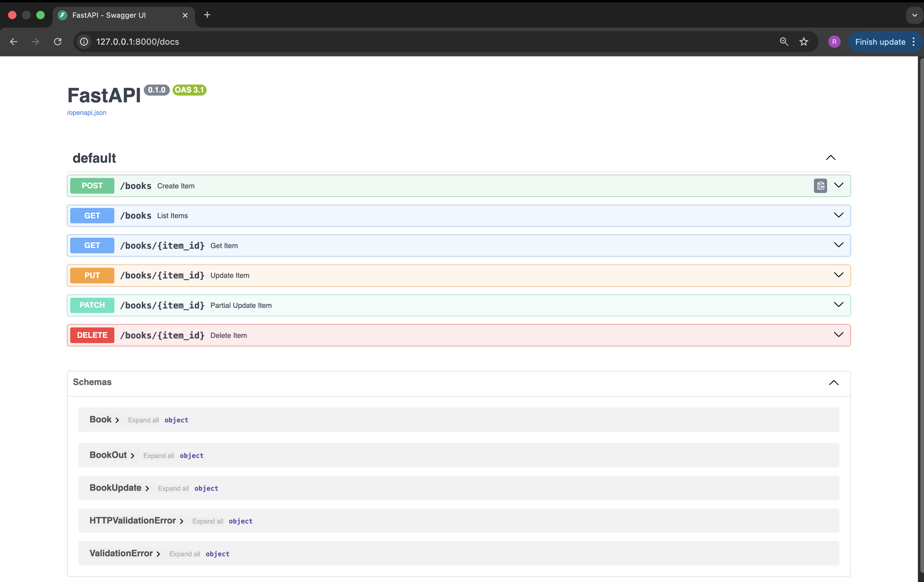The image size is (924, 582).
Task: Reload the page using the refresh icon
Action: (x=58, y=41)
